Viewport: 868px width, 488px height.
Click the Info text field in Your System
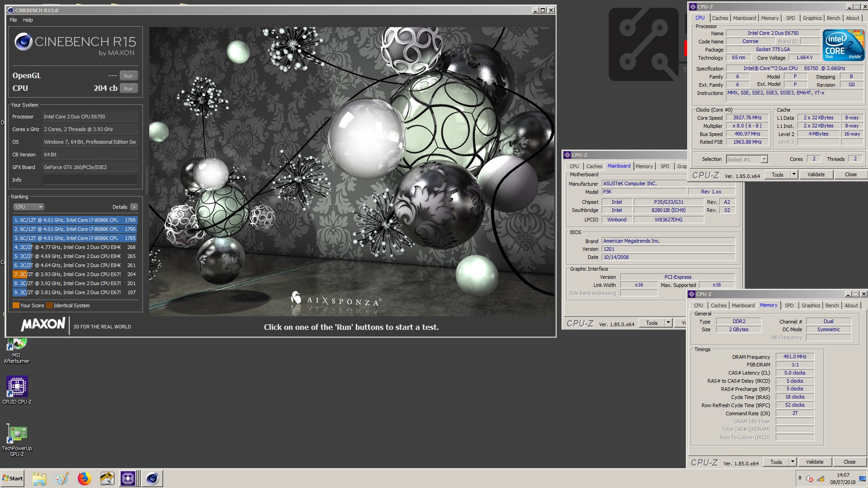(x=90, y=180)
